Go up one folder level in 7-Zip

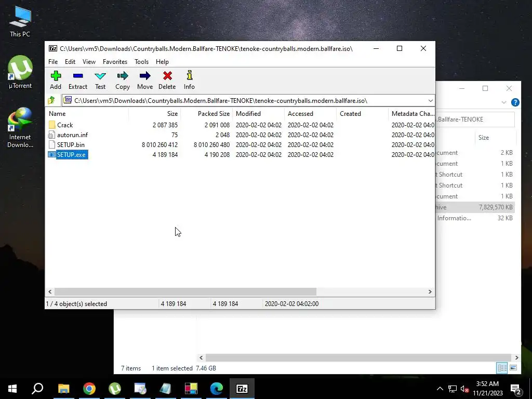tap(51, 100)
